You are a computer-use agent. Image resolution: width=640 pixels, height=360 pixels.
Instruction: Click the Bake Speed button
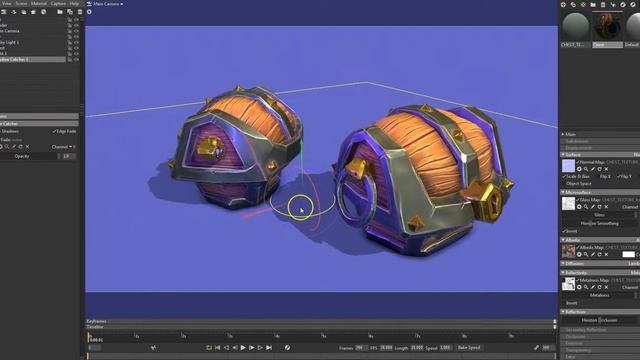[469, 348]
